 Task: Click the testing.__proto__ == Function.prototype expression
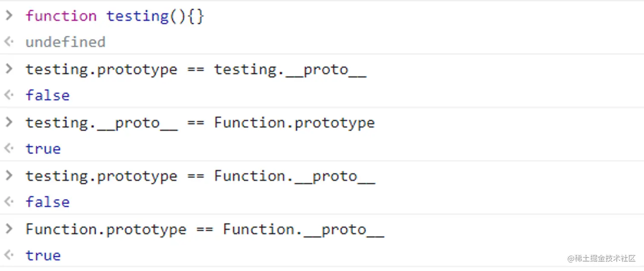point(200,123)
